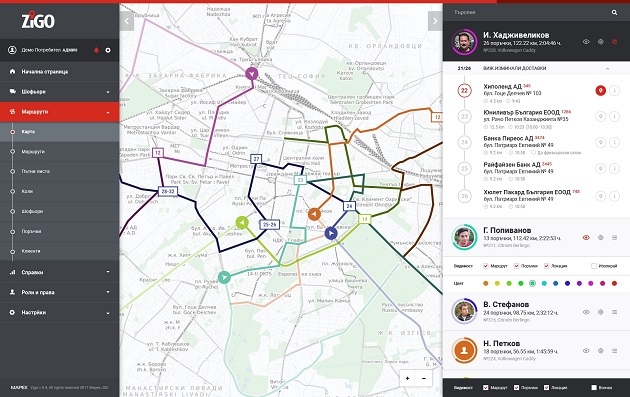Zoom out the map with minus
This screenshot has width=630, height=397.
point(424,378)
